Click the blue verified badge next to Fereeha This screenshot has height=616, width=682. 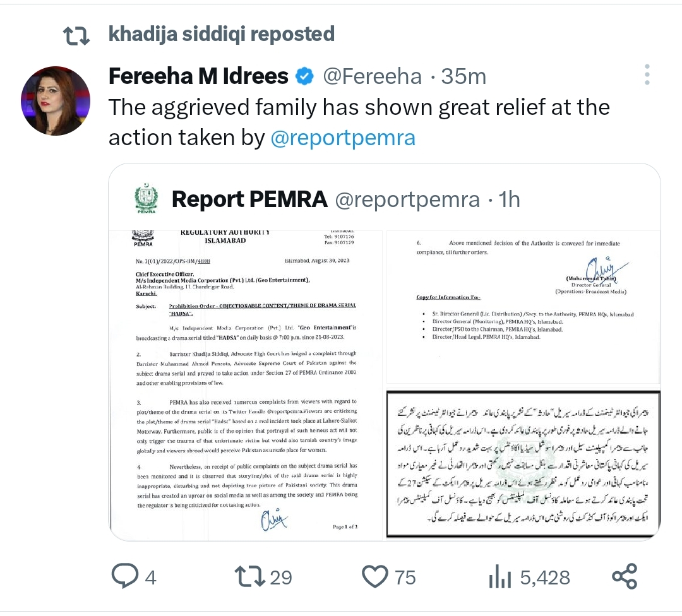[x=304, y=75]
